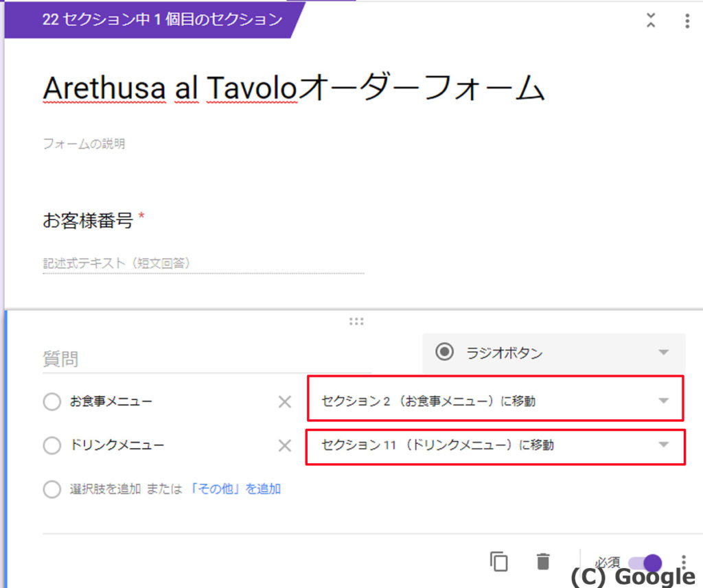Remove the お食事メニュー option with X
Screen dimensions: 703x588
[x=285, y=401]
